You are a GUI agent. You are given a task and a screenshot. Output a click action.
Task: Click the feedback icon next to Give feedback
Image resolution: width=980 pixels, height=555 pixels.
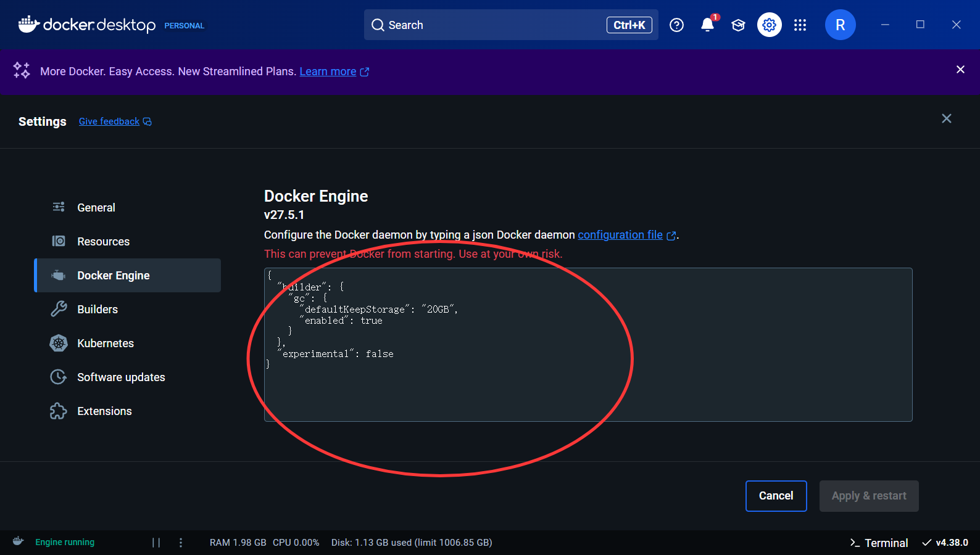[x=147, y=121]
